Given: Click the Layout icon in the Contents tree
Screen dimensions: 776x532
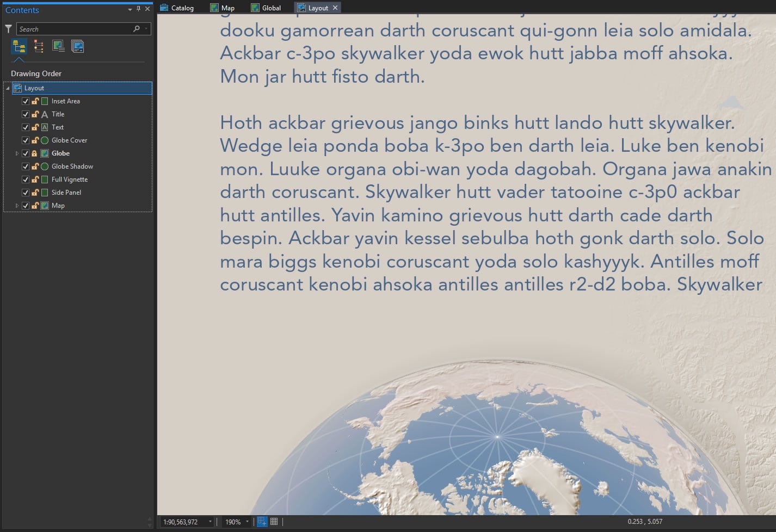Looking at the screenshot, I should (17, 88).
